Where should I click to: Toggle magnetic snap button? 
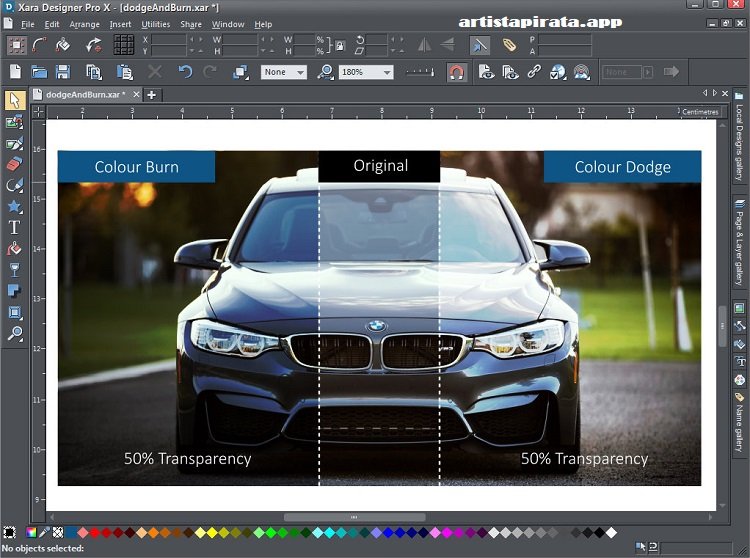click(457, 72)
